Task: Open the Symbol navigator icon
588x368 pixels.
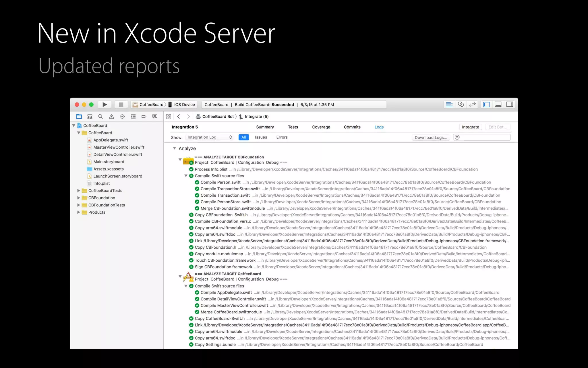Action: [x=90, y=116]
